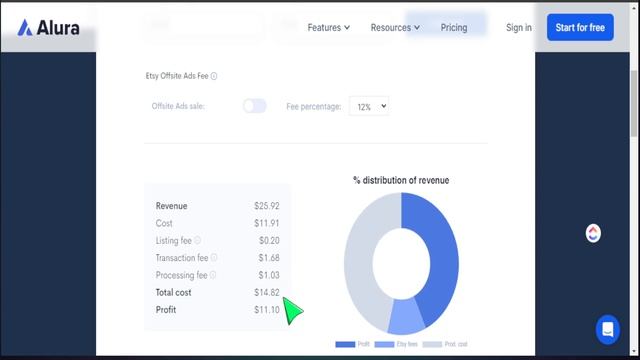Show info icon beside Transaction fee

(214, 258)
